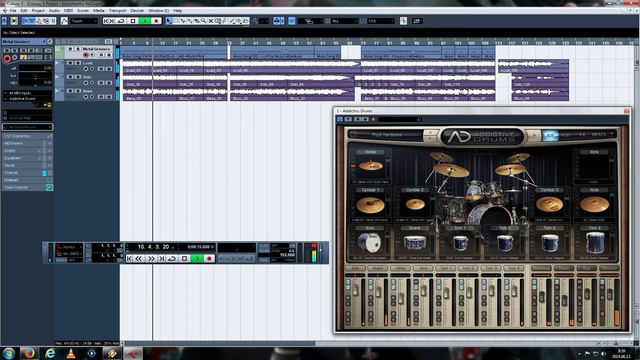Open the Touch automation mode dropdown
The height and width of the screenshot is (360, 640).
[x=84, y=21]
